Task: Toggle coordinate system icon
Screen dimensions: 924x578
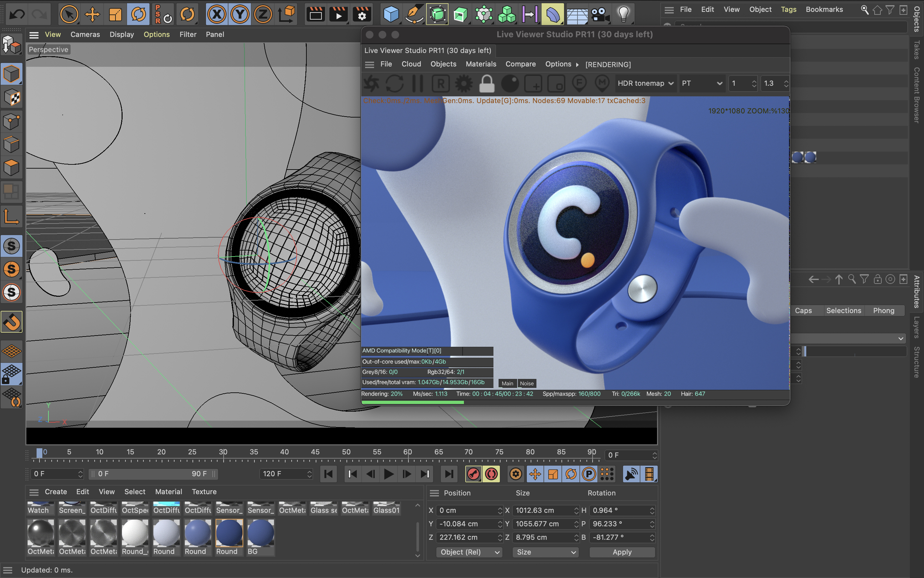Action: 287,14
